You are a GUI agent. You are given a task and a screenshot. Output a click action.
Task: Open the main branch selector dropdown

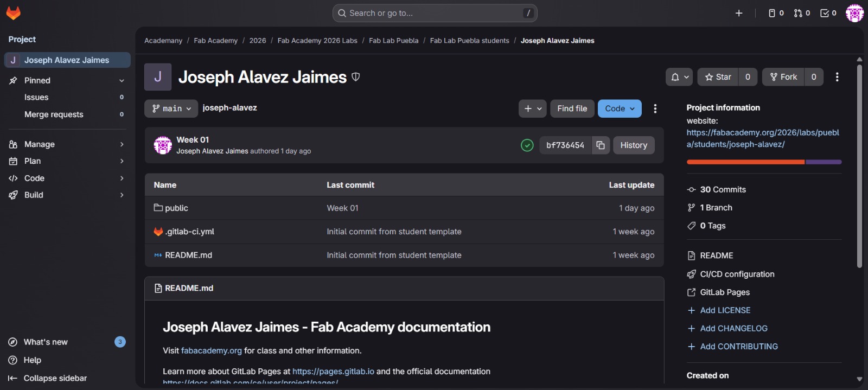[171, 108]
